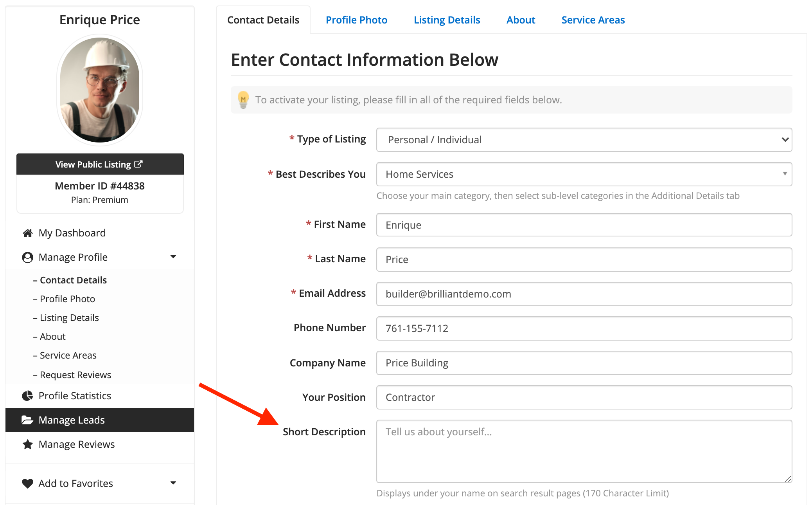This screenshot has width=812, height=505.
Task: Click Enrique Price's profile photo
Action: (x=100, y=90)
